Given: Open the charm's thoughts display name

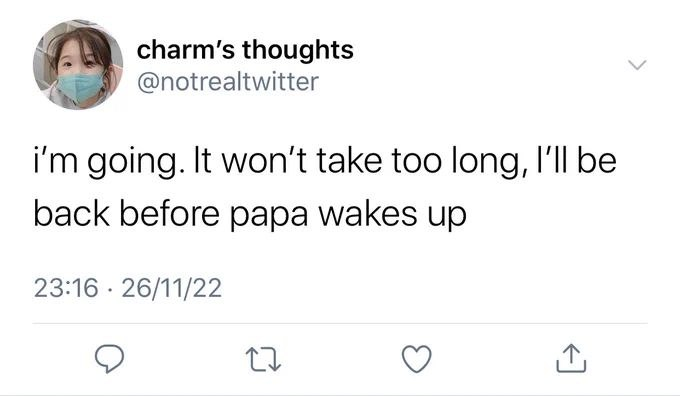Looking at the screenshot, I should 245,50.
